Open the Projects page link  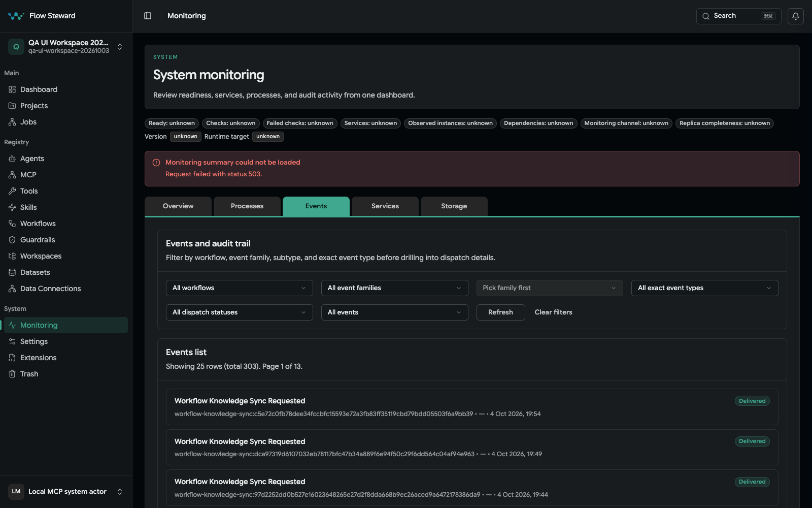click(x=66, y=106)
